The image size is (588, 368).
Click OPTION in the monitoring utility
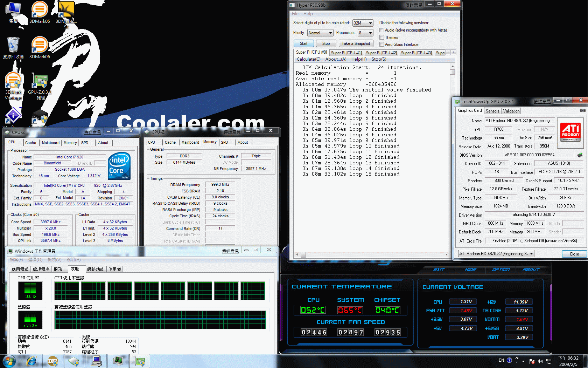501,270
